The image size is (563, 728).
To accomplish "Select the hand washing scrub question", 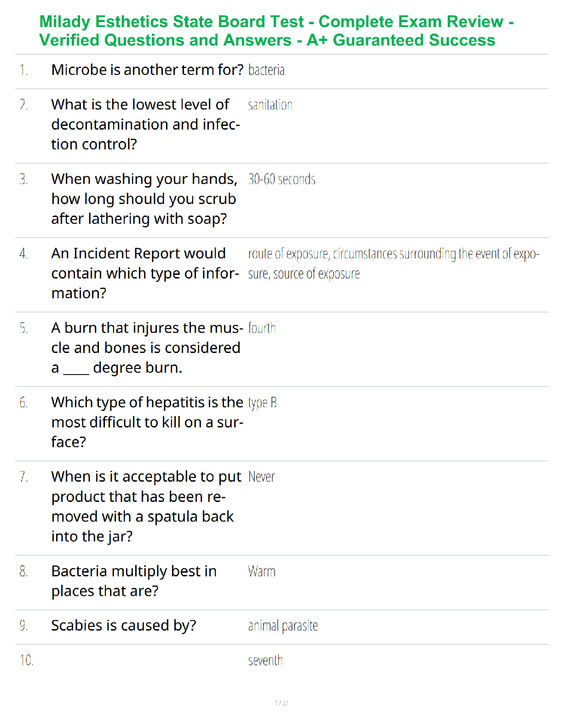I will [x=144, y=199].
